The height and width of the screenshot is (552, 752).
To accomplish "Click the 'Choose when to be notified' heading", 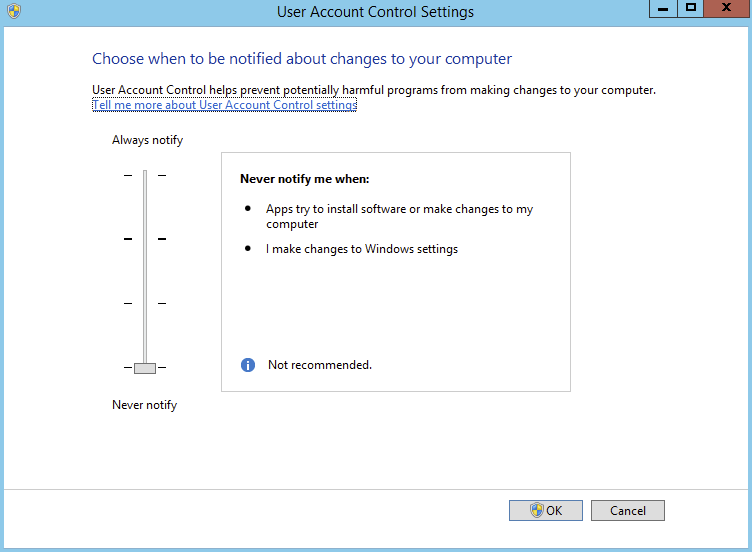I will (301, 59).
